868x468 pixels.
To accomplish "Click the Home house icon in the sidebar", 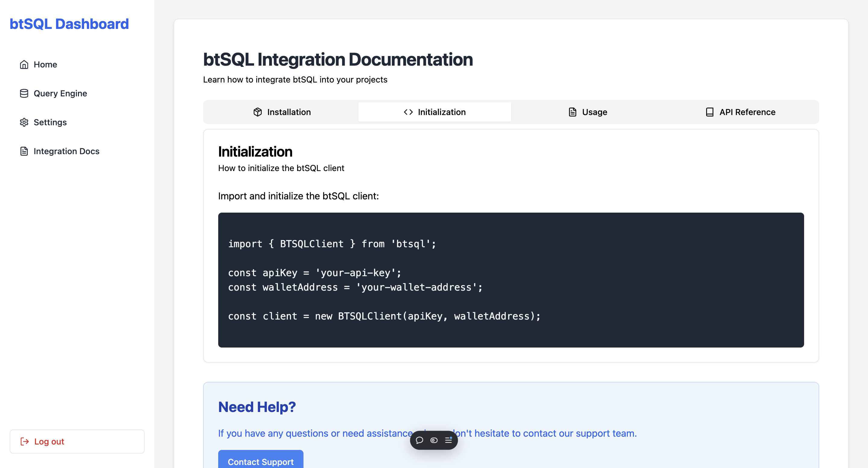I will tap(24, 64).
